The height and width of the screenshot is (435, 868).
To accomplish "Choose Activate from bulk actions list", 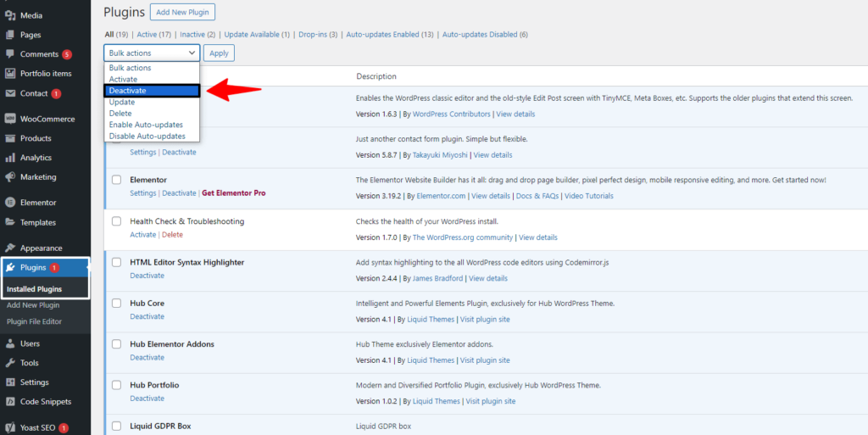I will point(152,79).
